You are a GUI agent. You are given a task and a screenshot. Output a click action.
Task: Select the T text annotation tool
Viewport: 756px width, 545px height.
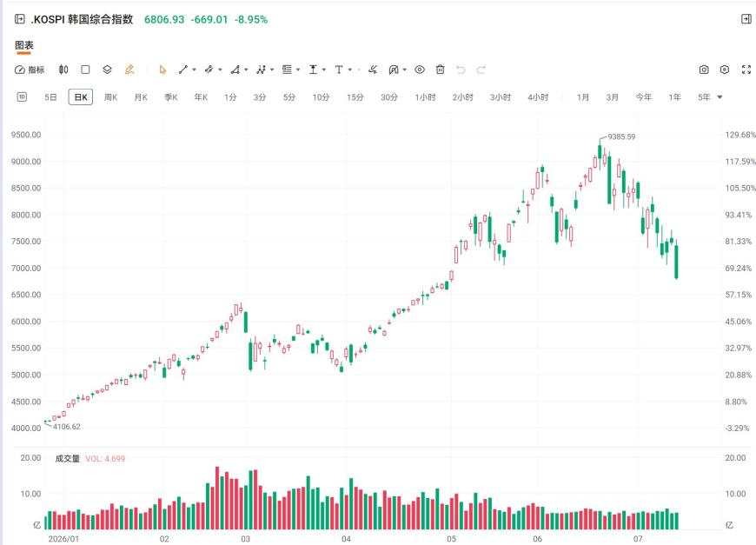[x=339, y=70]
